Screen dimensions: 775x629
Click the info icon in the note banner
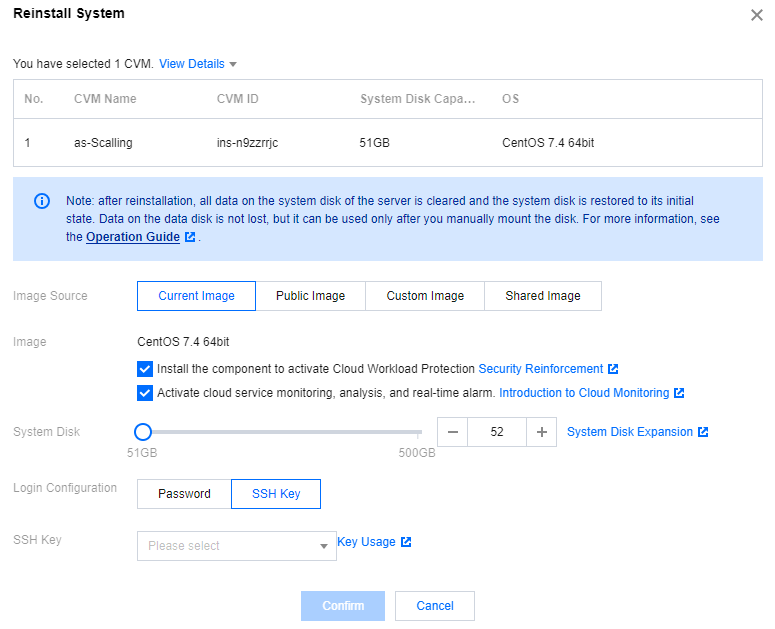42,201
